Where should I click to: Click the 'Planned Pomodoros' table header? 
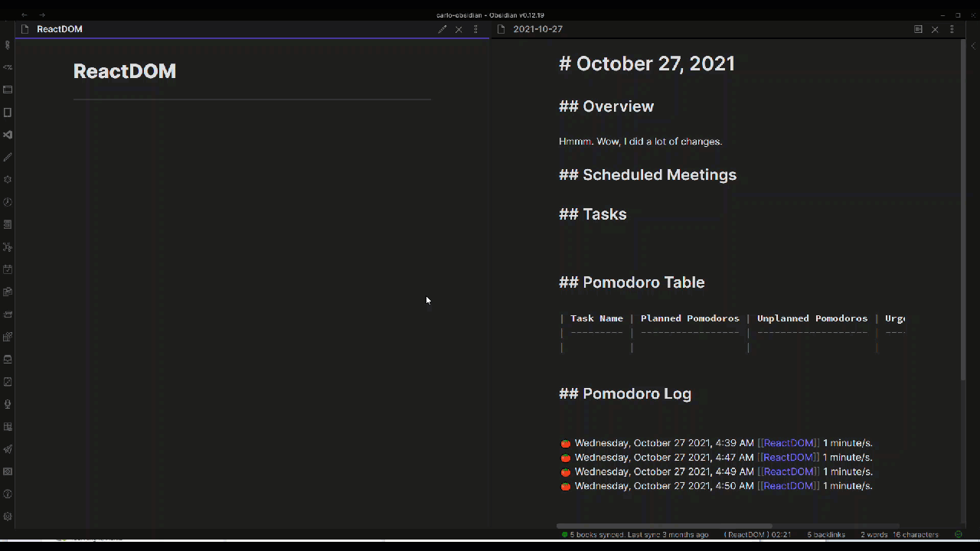point(690,318)
